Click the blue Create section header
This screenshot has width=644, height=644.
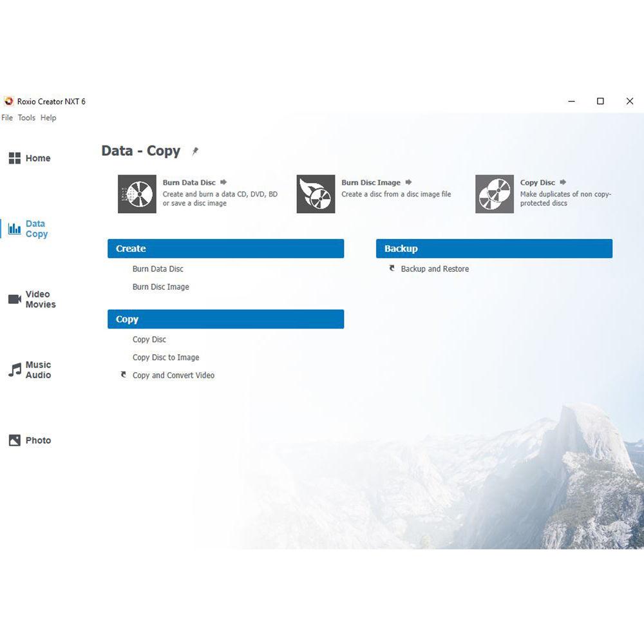click(x=225, y=249)
